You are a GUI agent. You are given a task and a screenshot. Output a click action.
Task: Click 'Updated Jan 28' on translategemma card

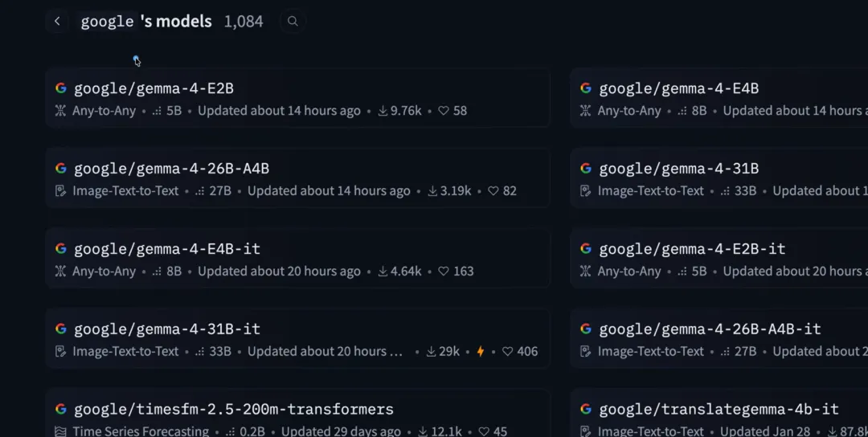[x=765, y=431]
